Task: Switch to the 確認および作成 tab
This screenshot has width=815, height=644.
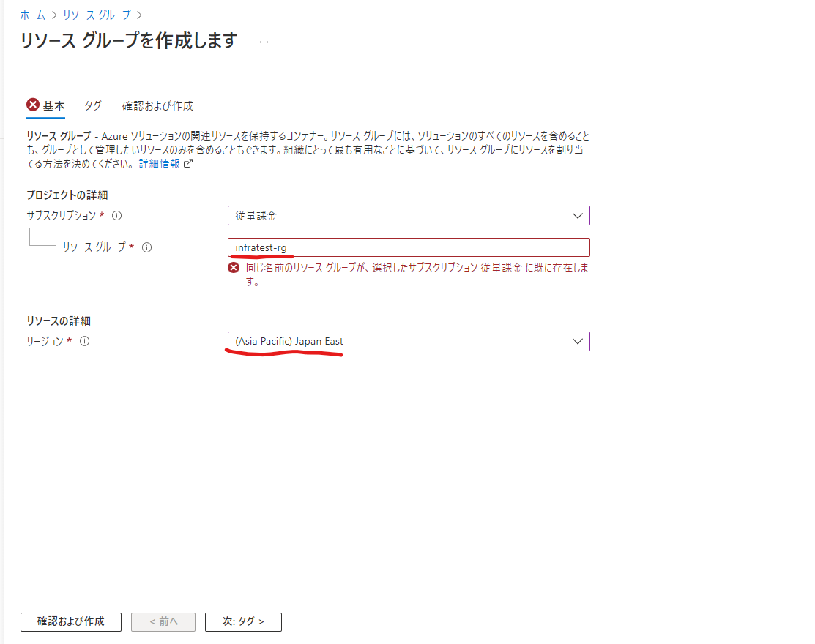Action: (x=157, y=106)
